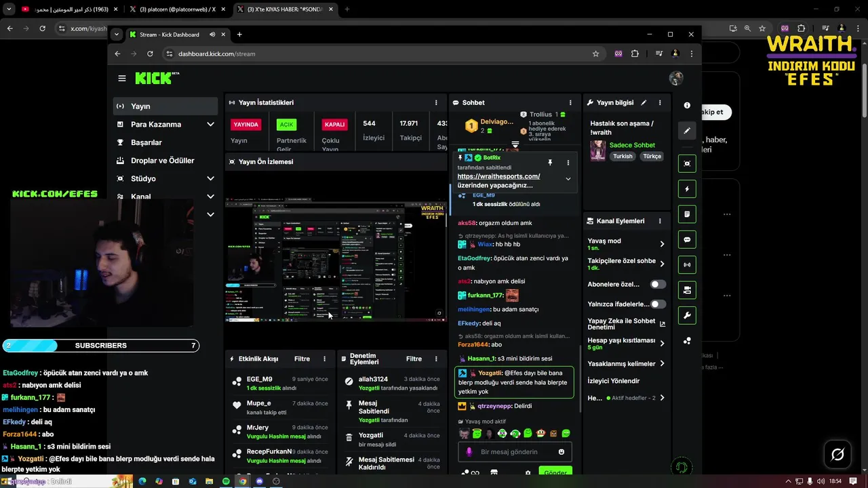Image resolution: width=868 pixels, height=488 pixels.
Task: Click the Turkish language tag
Action: coord(623,157)
